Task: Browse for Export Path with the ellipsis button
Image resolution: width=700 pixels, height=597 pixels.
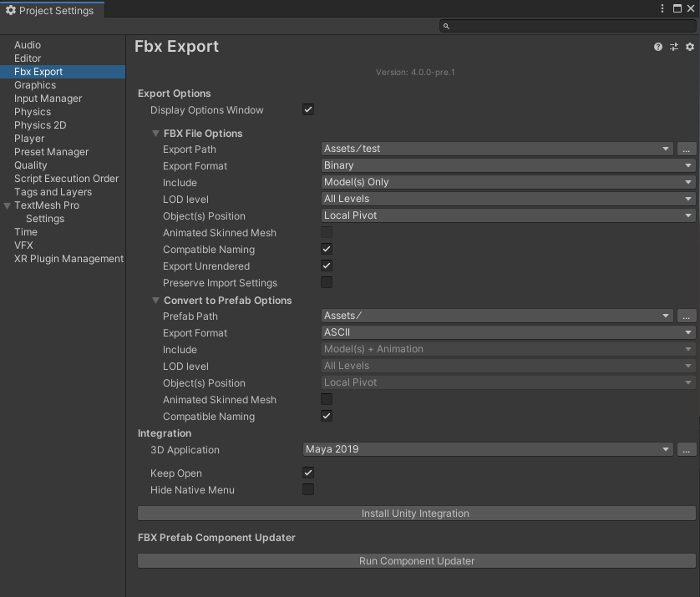Action: (686, 149)
